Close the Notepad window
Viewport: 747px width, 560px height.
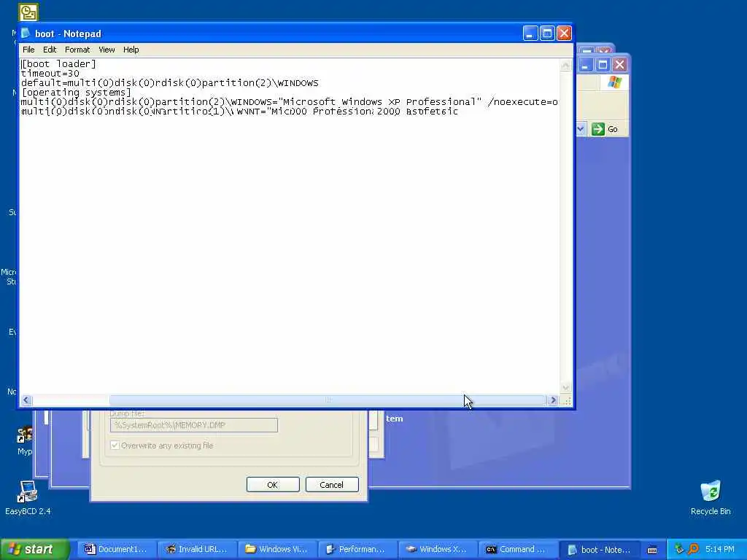564,34
